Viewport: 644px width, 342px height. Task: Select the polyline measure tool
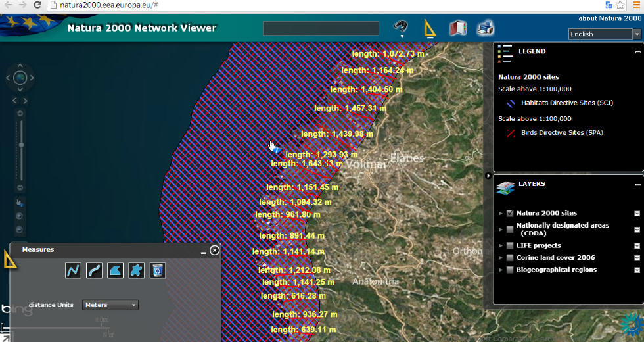(x=73, y=270)
